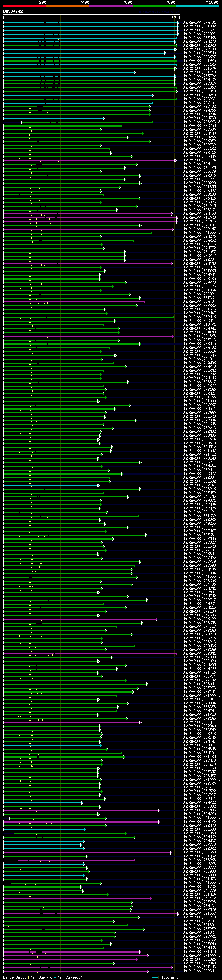
Task: Select label UniRef100_A5C5Q0
Action: click(x=199, y=129)
